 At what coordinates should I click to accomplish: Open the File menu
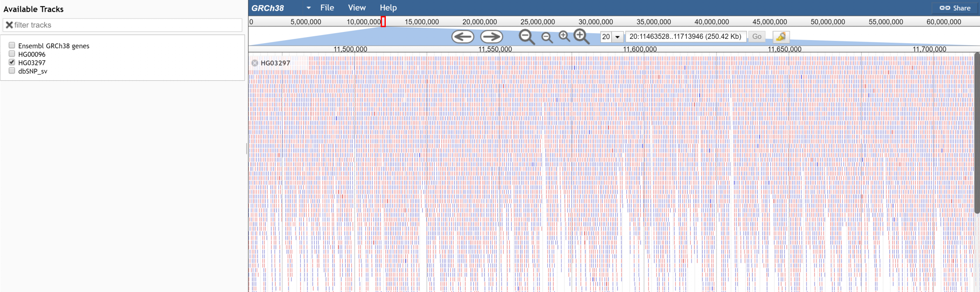pos(327,8)
